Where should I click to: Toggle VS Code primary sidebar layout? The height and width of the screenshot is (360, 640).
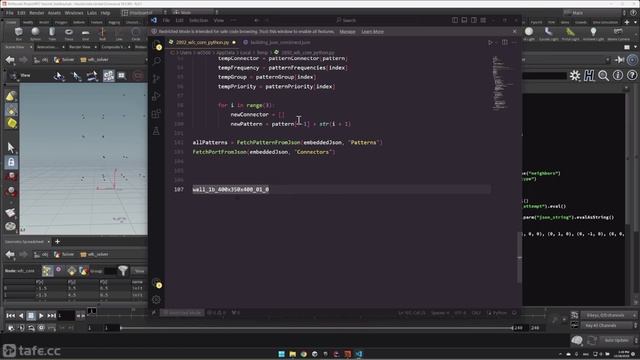coord(455,20)
